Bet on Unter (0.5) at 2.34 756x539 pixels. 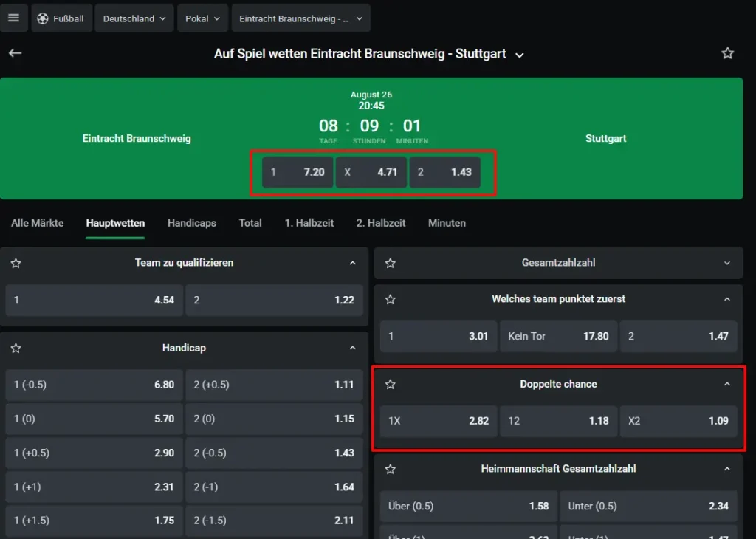648,507
